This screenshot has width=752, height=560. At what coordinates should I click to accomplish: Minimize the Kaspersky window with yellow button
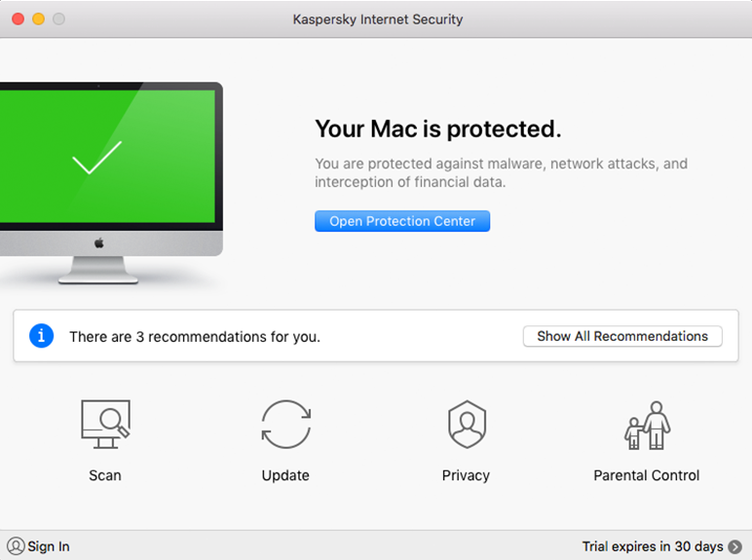tap(39, 19)
